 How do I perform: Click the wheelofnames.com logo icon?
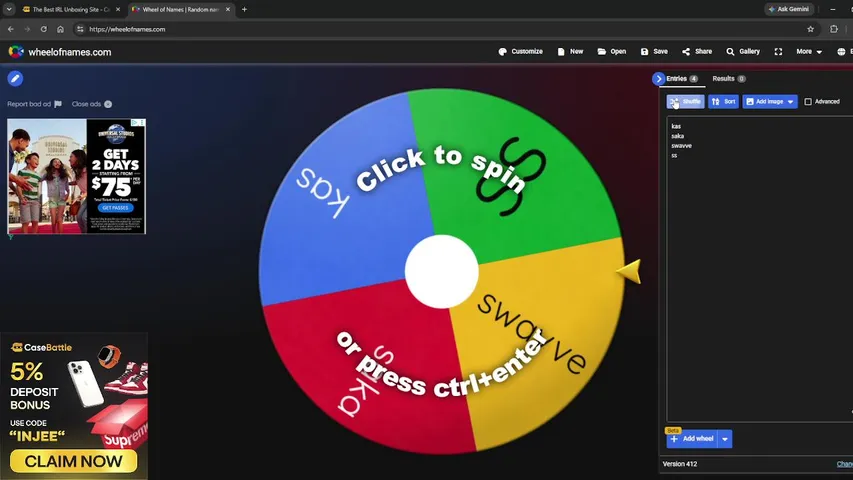(x=16, y=52)
